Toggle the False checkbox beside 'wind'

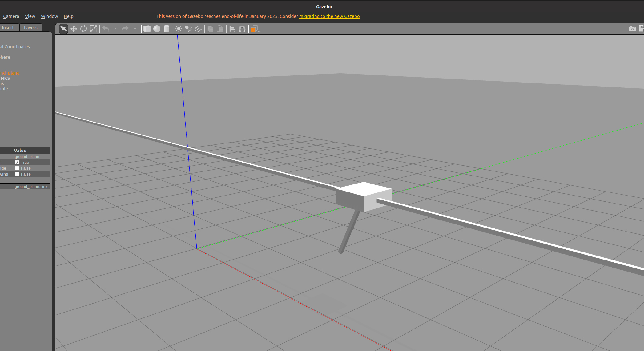tap(17, 174)
